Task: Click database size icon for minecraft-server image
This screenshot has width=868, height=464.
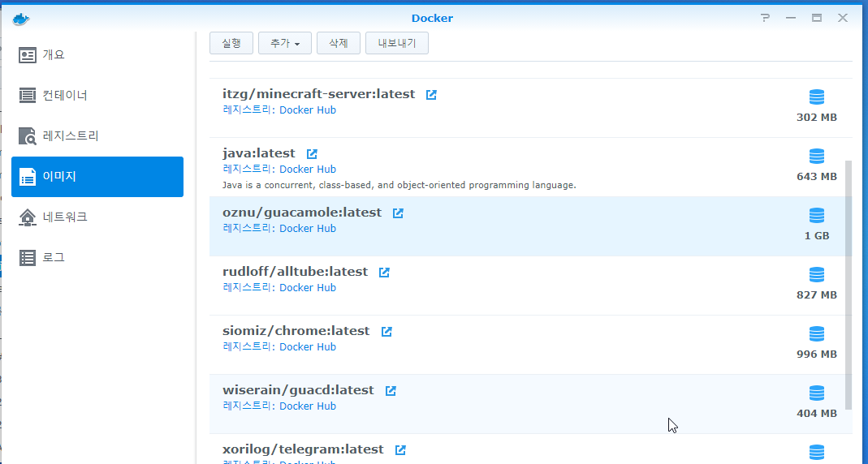Action: 817,97
